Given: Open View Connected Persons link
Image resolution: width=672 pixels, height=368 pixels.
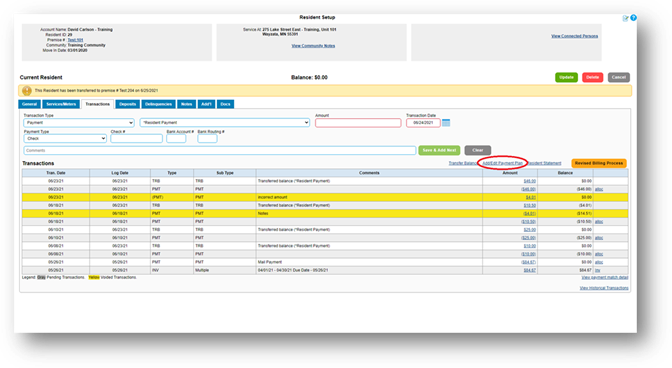Looking at the screenshot, I should tap(575, 36).
